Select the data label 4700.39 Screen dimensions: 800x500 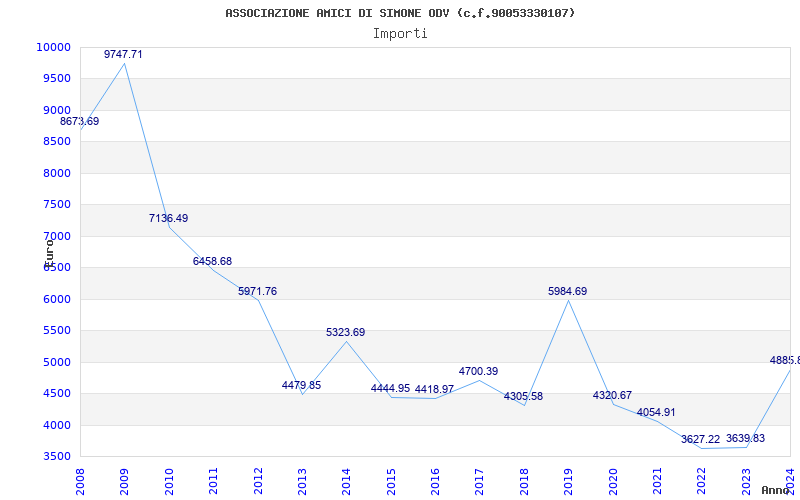[479, 371]
